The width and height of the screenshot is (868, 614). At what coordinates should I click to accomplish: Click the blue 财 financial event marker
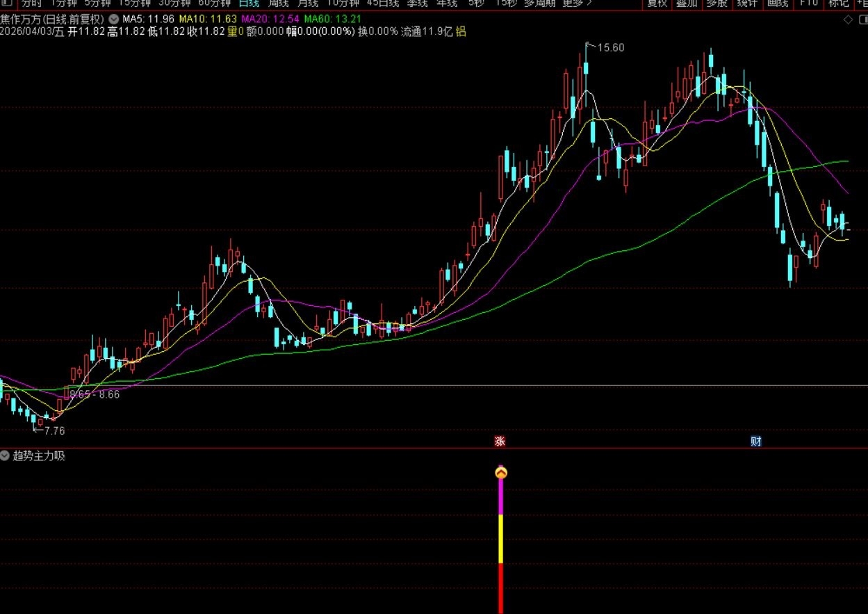click(756, 441)
